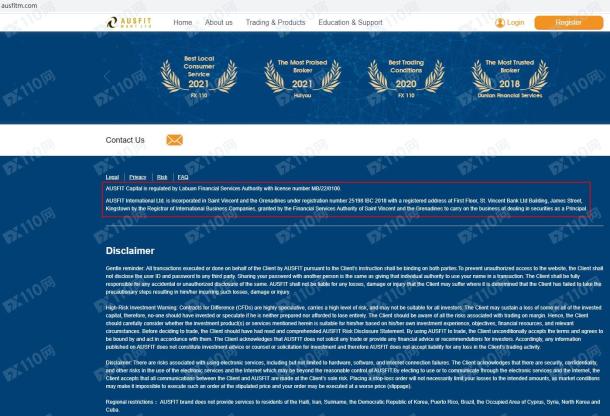
Task: Open the About us menu
Action: [x=219, y=23]
